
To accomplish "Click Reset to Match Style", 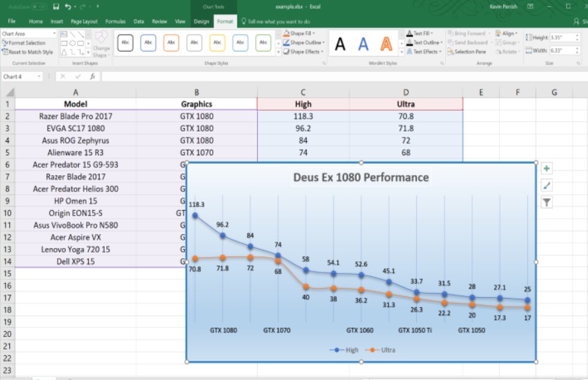I will tap(27, 52).
